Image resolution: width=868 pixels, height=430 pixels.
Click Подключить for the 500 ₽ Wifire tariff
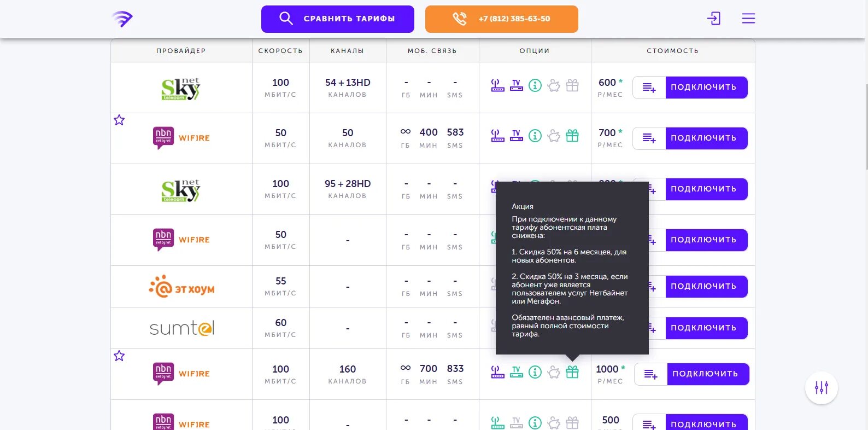click(x=706, y=422)
